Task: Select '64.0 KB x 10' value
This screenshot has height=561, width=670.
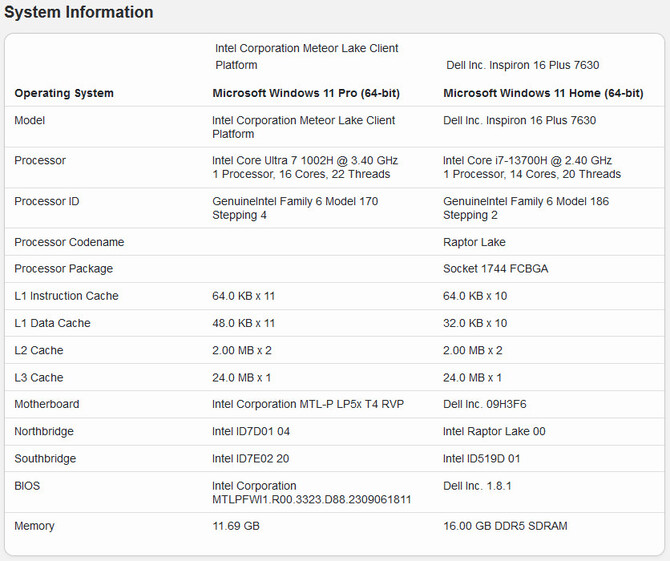Action: (475, 296)
